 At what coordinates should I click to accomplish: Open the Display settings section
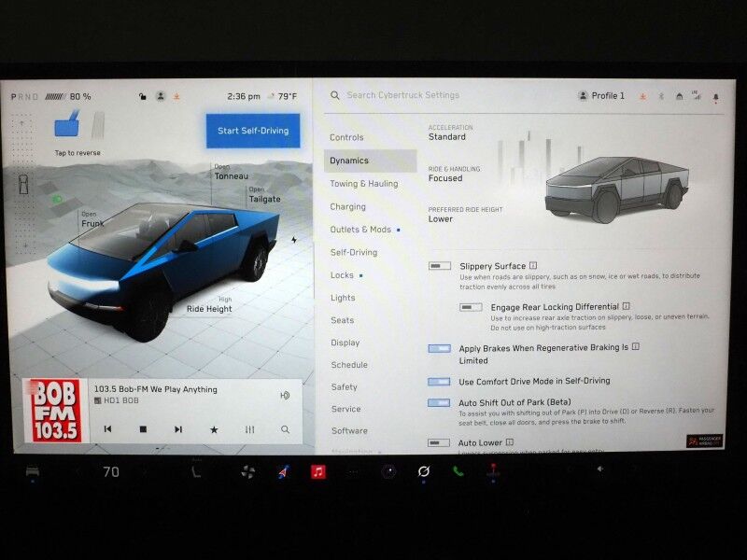click(x=345, y=343)
